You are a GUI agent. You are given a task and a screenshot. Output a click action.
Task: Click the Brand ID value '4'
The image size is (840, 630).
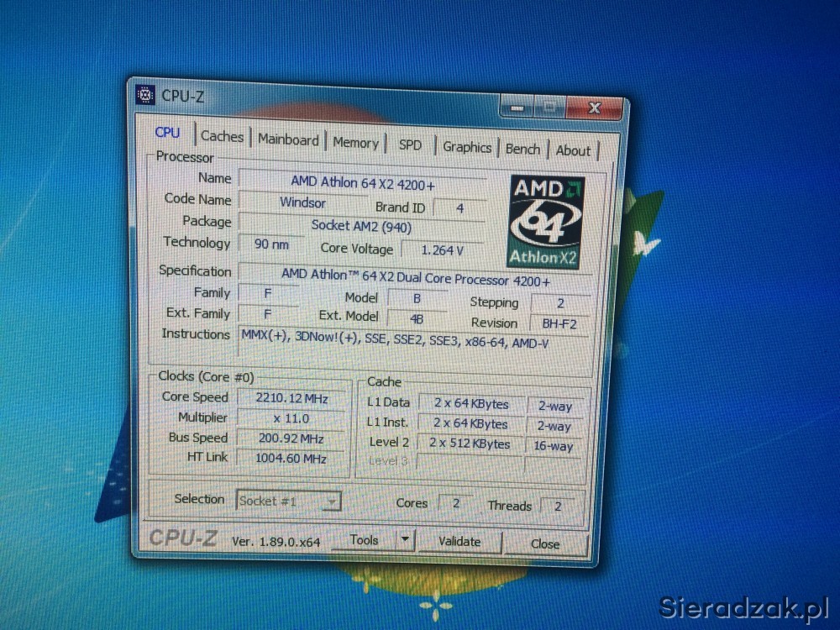click(x=459, y=207)
